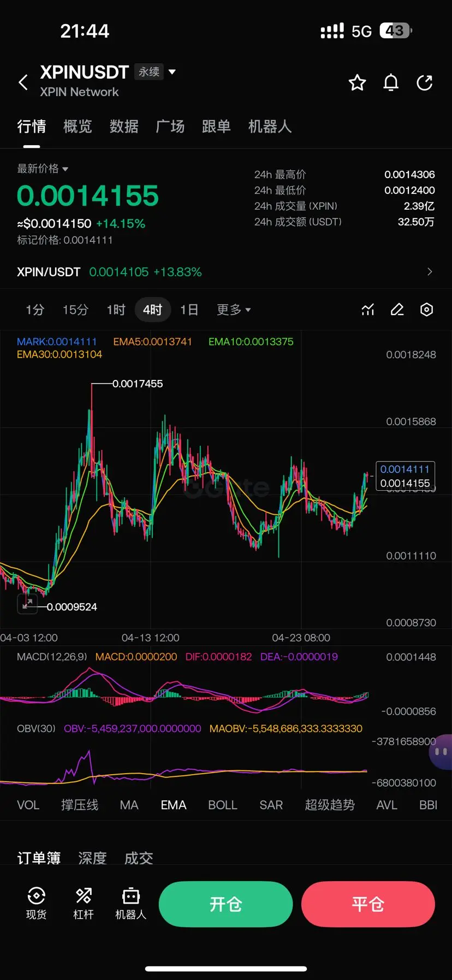The image size is (452, 980).
Task: Open drawing pencil tool
Action: coord(397,310)
